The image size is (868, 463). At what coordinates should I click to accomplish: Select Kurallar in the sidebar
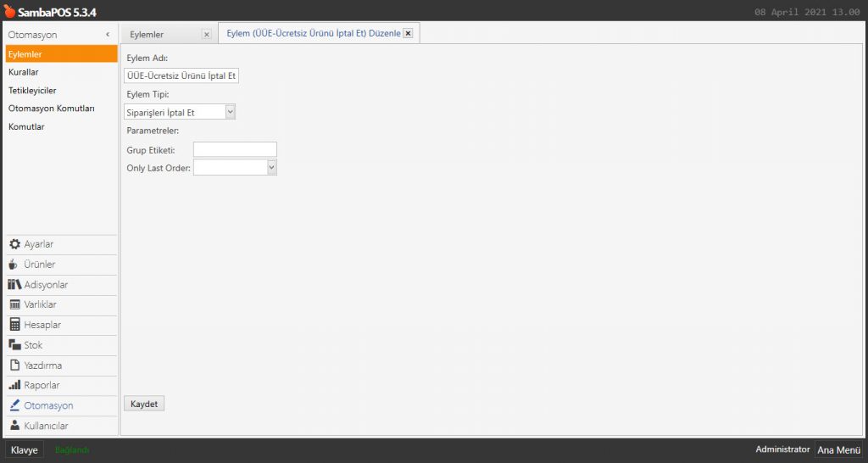pyautogui.click(x=24, y=72)
